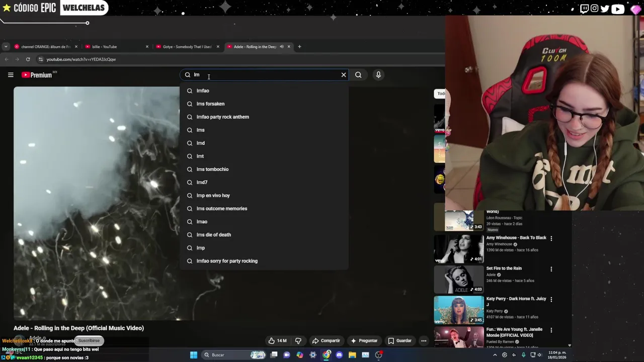Screen dimensions: 644x362
Task: Start voice search with microphone
Action: 378,75
